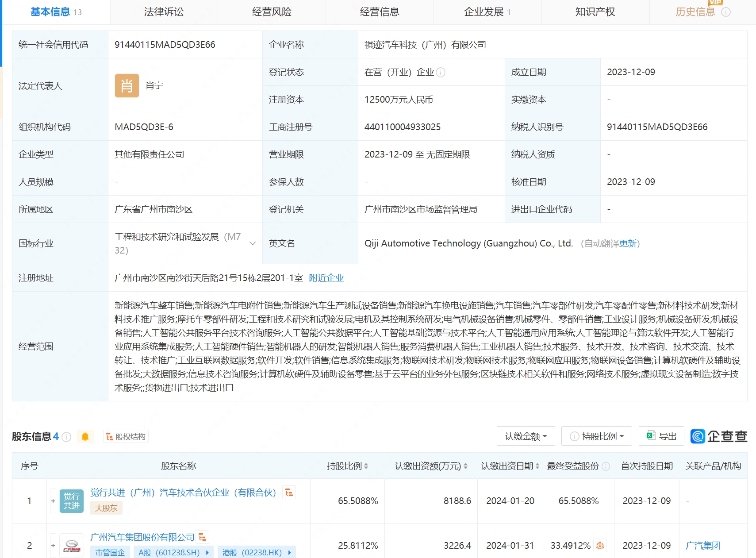Expand the 国标行业 chevron

(253, 243)
